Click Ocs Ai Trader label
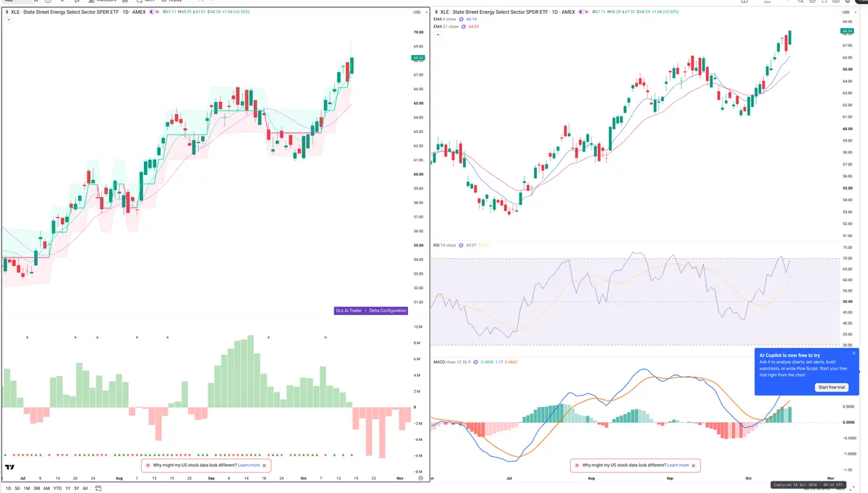The width and height of the screenshot is (868, 493). pos(348,311)
